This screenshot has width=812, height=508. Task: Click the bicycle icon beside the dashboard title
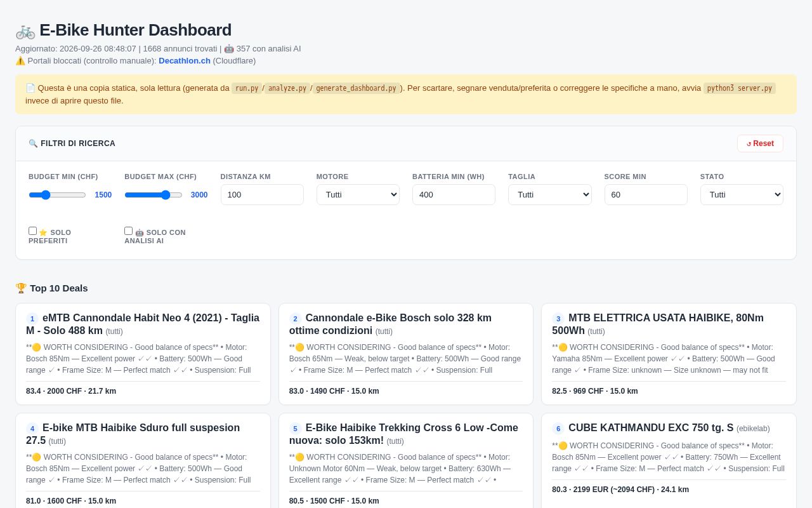pyautogui.click(x=25, y=30)
